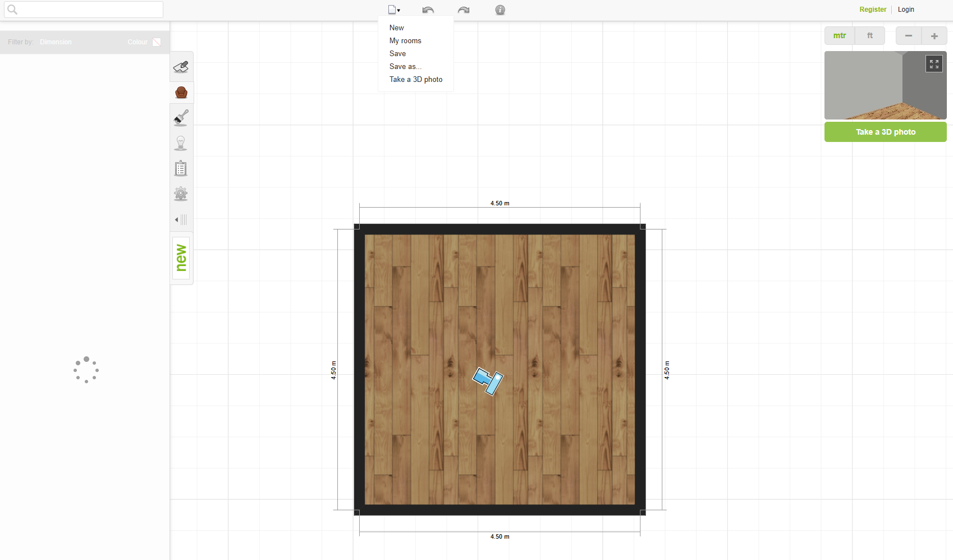The height and width of the screenshot is (560, 953).
Task: Collapse the side panel with arrow handle
Action: tap(181, 219)
